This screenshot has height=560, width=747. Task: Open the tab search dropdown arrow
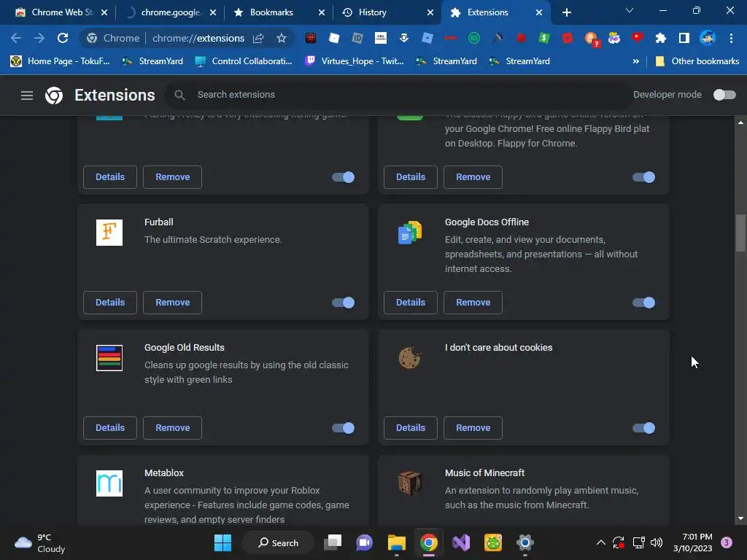[630, 10]
